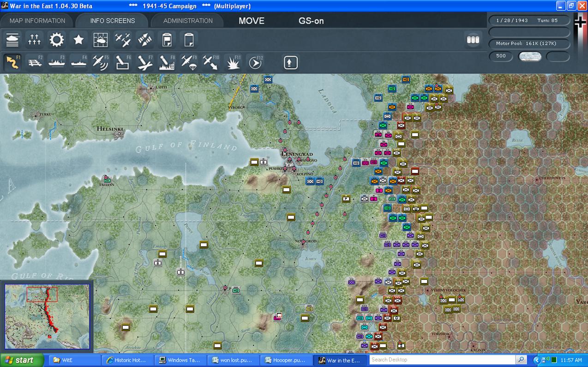588x367 pixels.
Task: Click the 500 admin points value
Action: [501, 56]
